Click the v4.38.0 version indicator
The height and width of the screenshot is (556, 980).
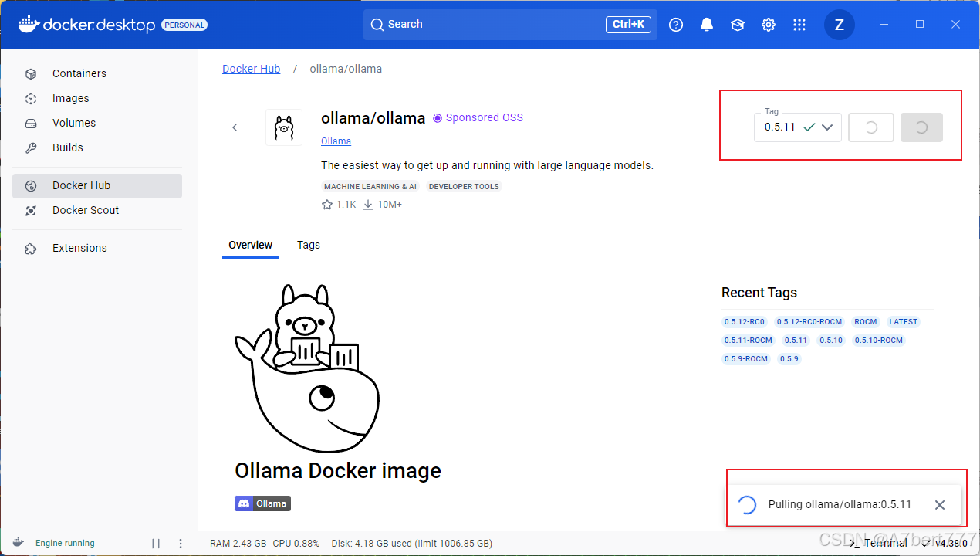point(951,544)
